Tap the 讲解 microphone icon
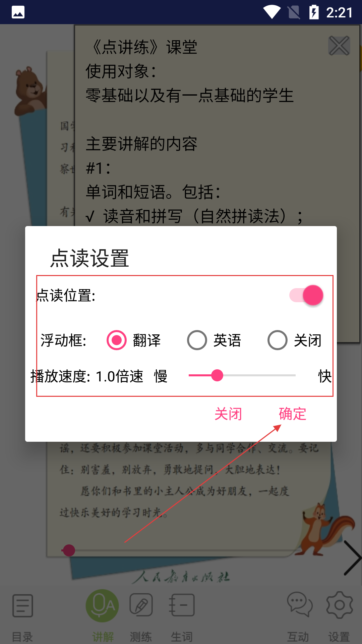 click(102, 606)
